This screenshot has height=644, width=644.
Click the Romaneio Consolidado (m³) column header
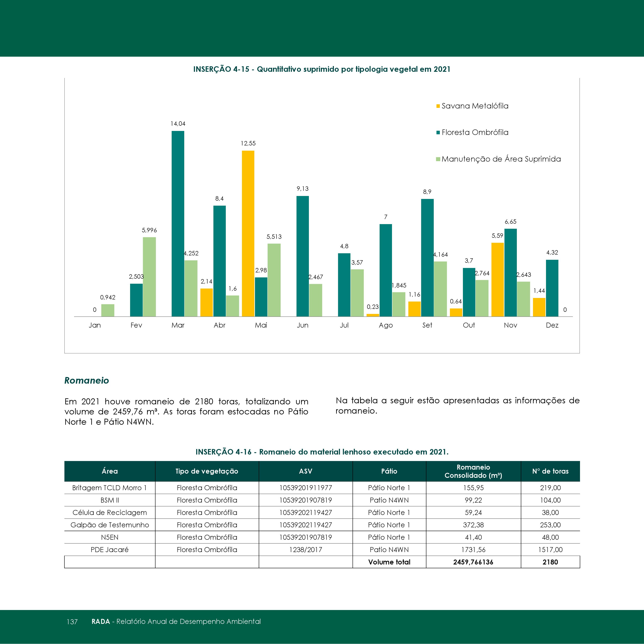click(473, 471)
